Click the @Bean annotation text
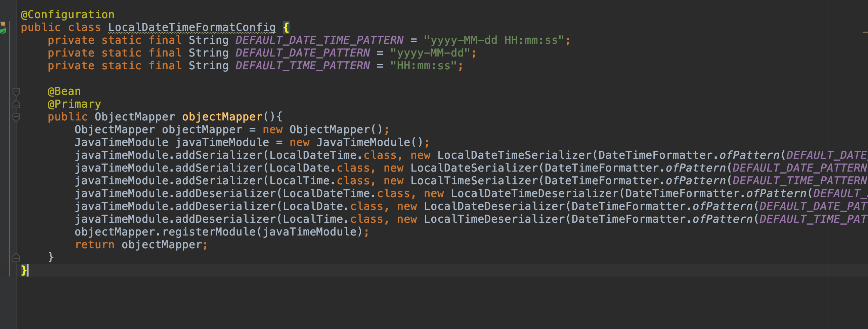Screen dimensions: 868x329 (64, 91)
